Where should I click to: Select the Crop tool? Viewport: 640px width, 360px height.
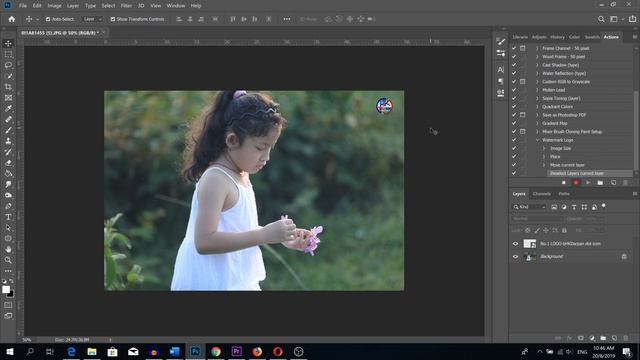(x=8, y=87)
